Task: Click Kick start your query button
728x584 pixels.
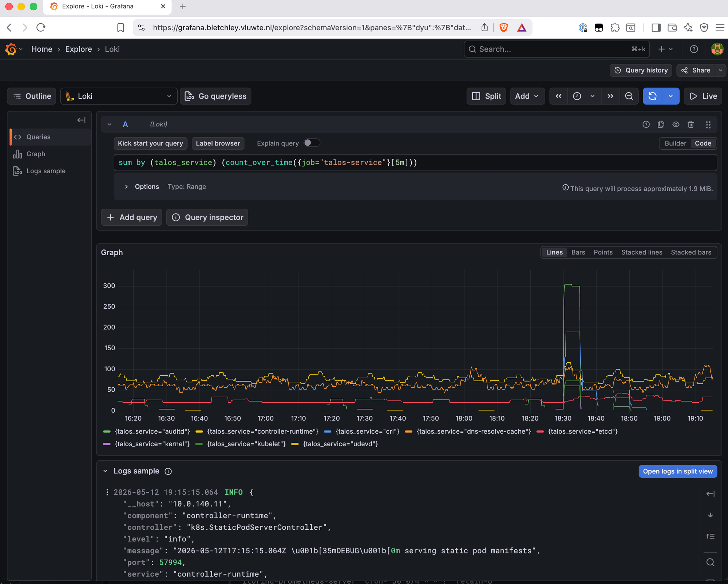Action: 150,143
